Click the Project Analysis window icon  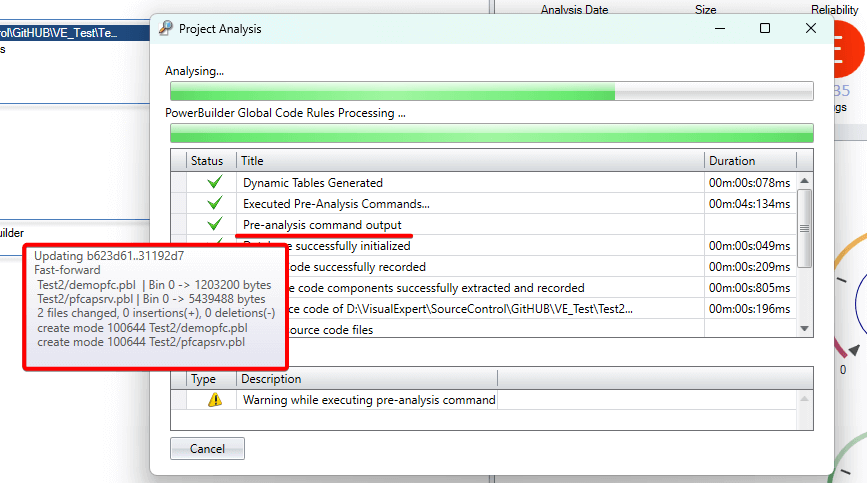tap(165, 28)
